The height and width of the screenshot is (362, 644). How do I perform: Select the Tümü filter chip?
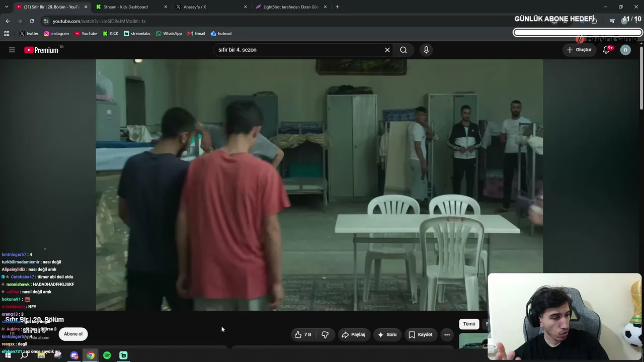469,324
